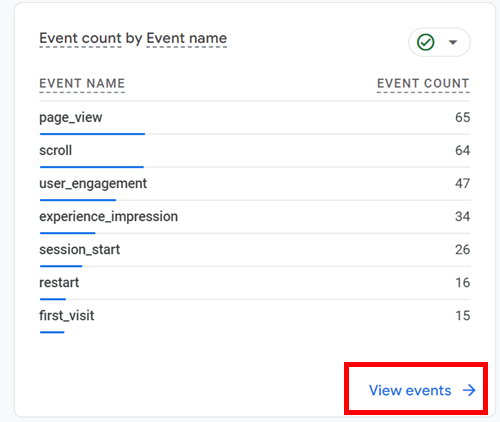500x422 pixels.
Task: Open the View events link
Action: [422, 390]
